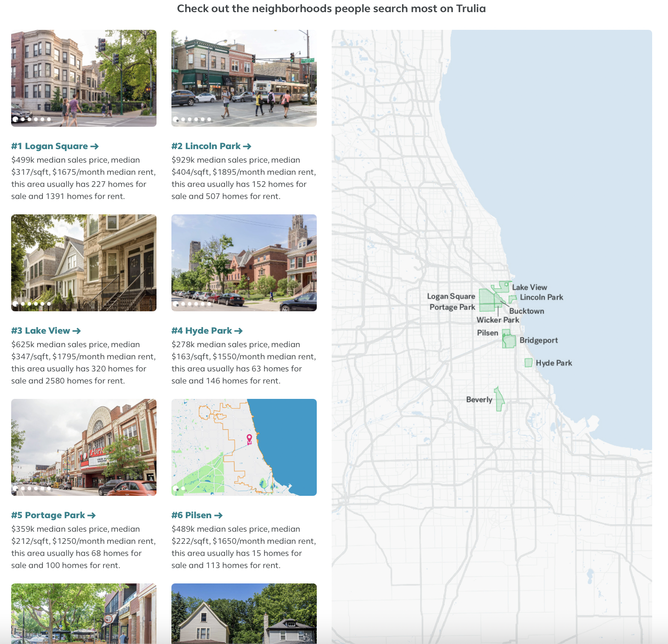
Task: Select the last carousel dot on Logan Square photo
Action: [49, 119]
